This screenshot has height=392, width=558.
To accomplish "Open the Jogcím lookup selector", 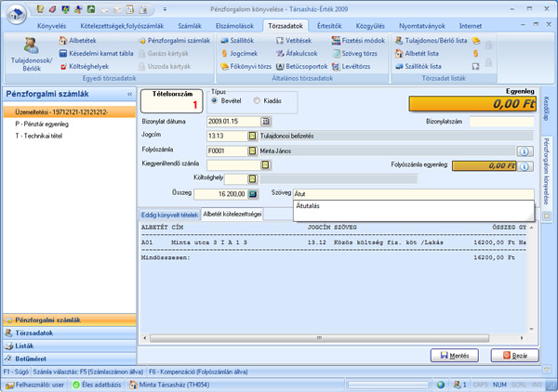I will (253, 136).
